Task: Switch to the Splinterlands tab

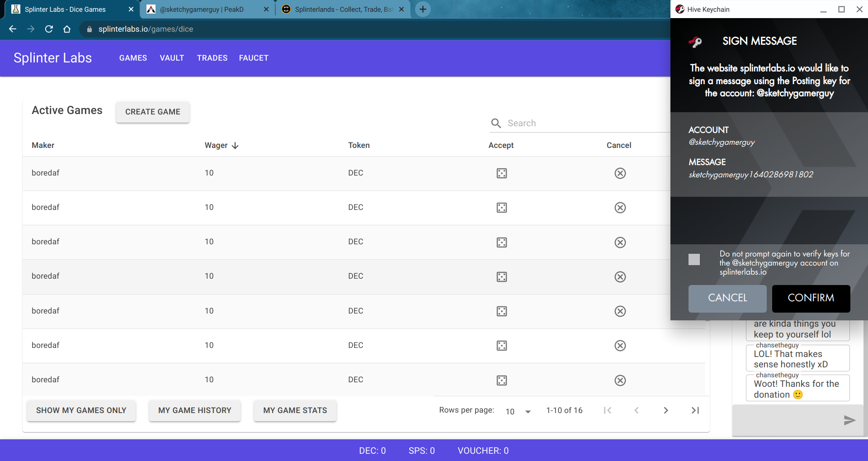Action: coord(343,9)
